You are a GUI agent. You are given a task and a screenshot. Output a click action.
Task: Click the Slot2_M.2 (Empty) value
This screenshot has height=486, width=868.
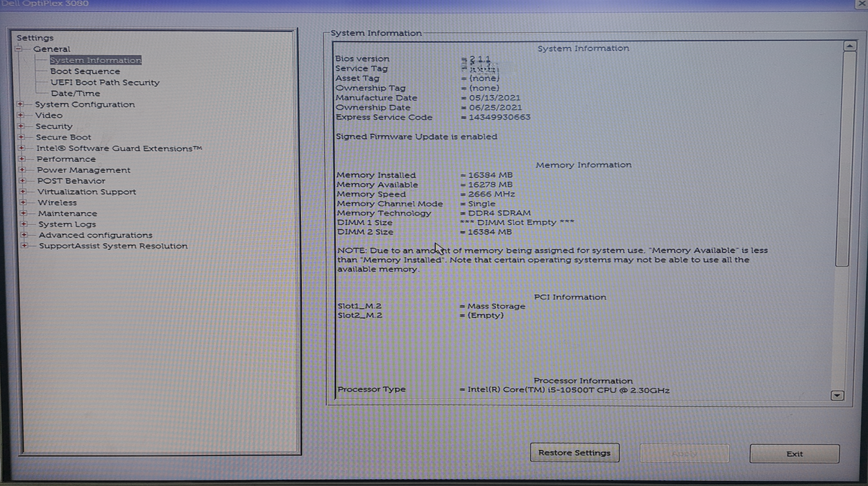click(x=485, y=315)
